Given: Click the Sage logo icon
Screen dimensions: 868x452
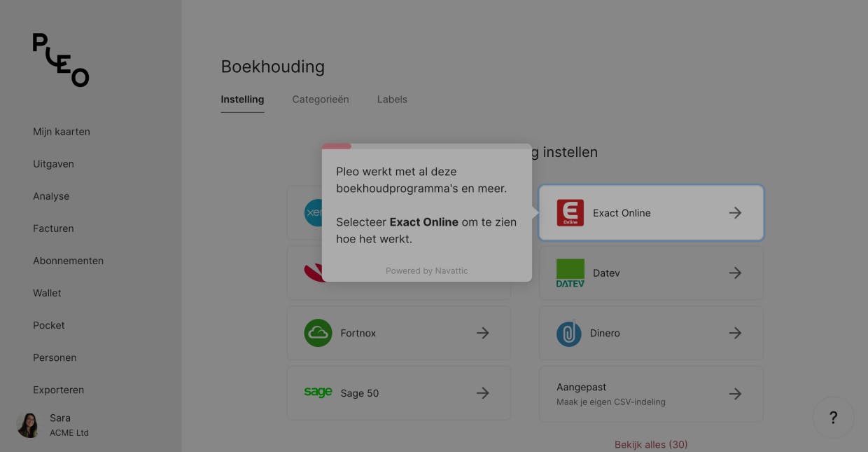Looking at the screenshot, I should point(318,393).
